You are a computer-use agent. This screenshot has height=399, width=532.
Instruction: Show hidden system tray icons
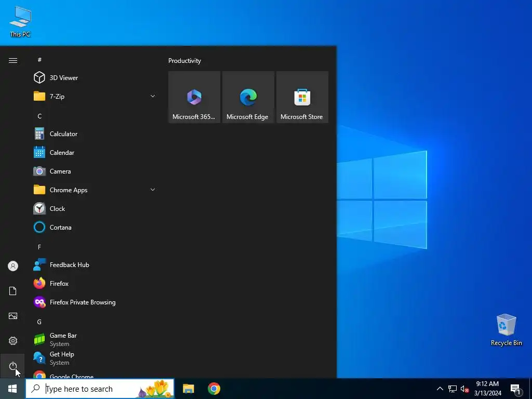[440, 389]
